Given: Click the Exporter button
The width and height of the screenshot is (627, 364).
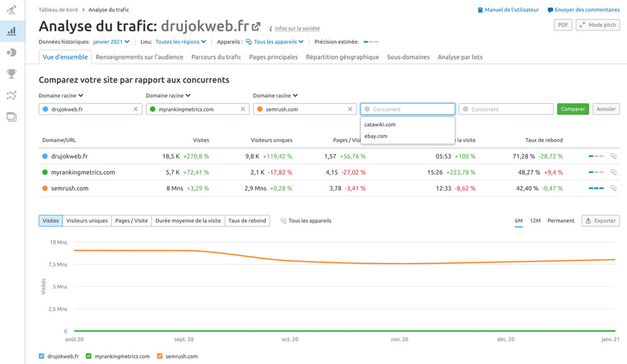Looking at the screenshot, I should coord(601,221).
